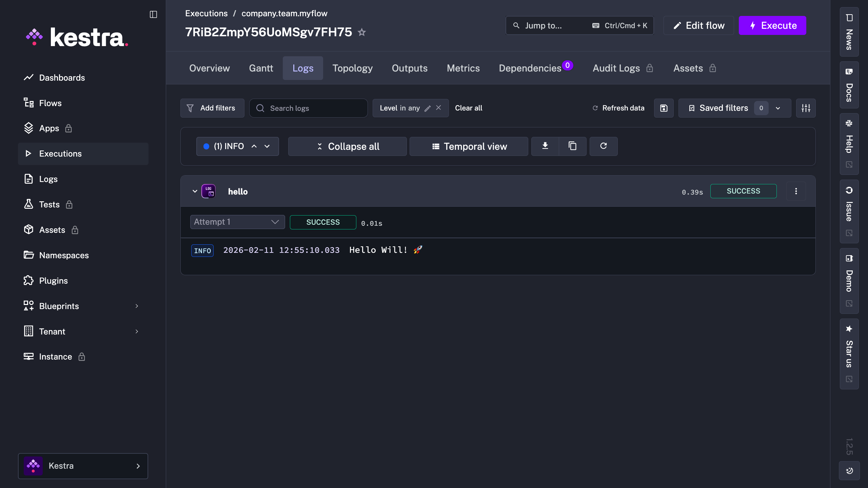Image resolution: width=868 pixels, height=488 pixels.
Task: Remove the Level in any filter
Action: pyautogui.click(x=438, y=108)
